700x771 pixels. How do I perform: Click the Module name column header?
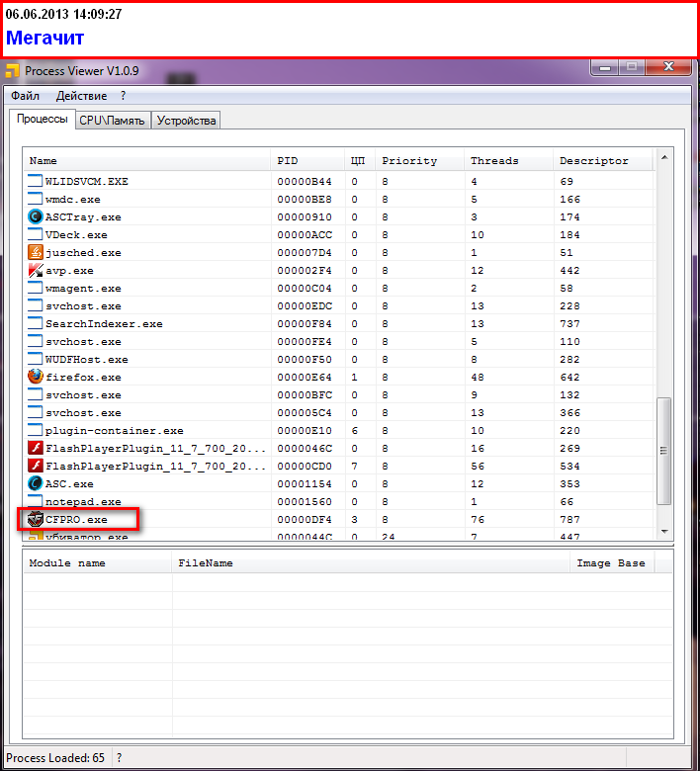click(98, 563)
